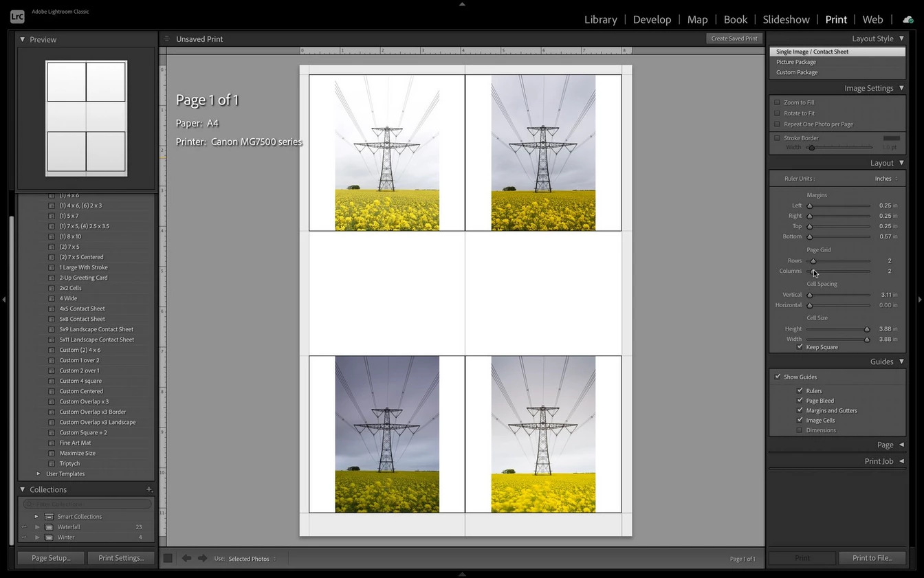This screenshot has width=924, height=578.
Task: Uncheck Page Bleed guide checkbox
Action: [800, 401]
